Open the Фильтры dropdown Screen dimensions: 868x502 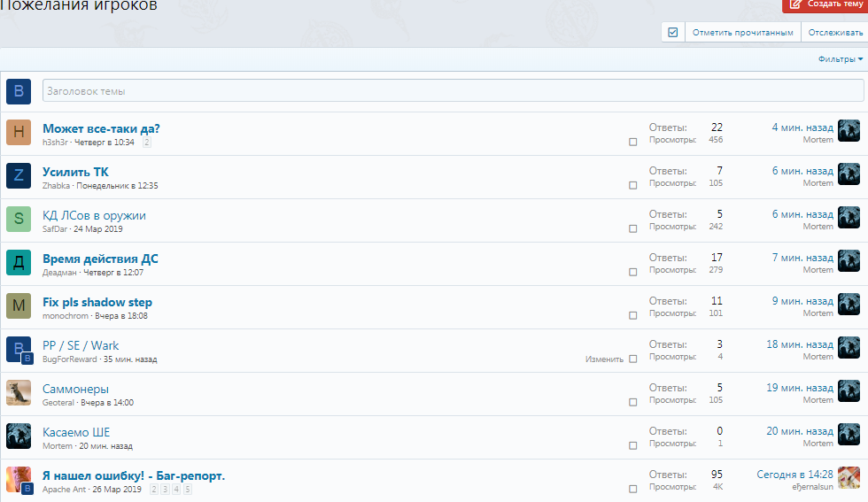(x=841, y=59)
